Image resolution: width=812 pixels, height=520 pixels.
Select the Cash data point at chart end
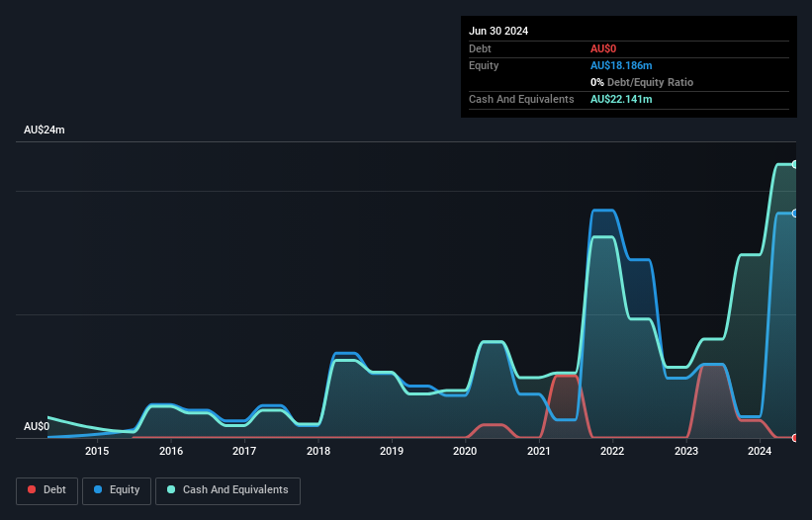pyautogui.click(x=795, y=164)
